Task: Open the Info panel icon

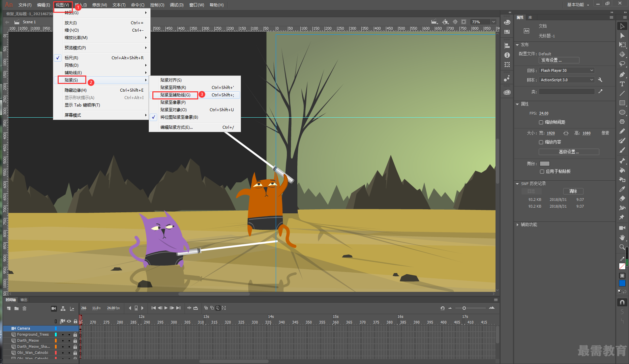Action: pos(507,55)
